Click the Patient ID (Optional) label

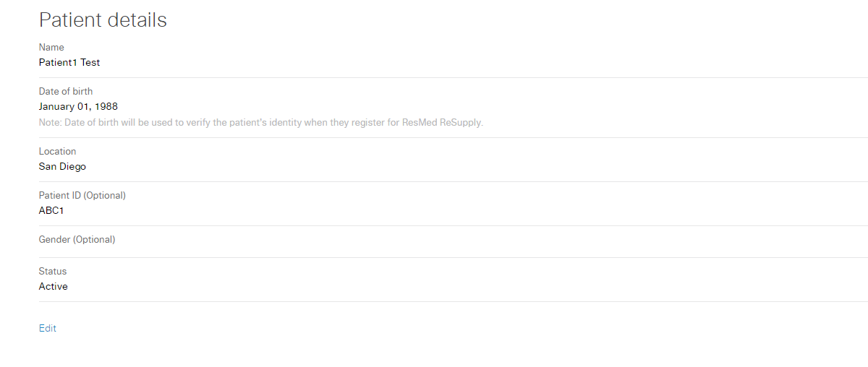pos(82,196)
